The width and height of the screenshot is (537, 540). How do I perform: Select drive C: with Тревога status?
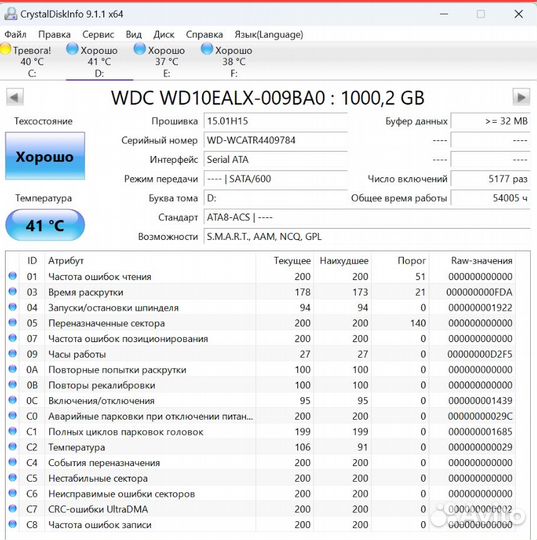coord(32,61)
